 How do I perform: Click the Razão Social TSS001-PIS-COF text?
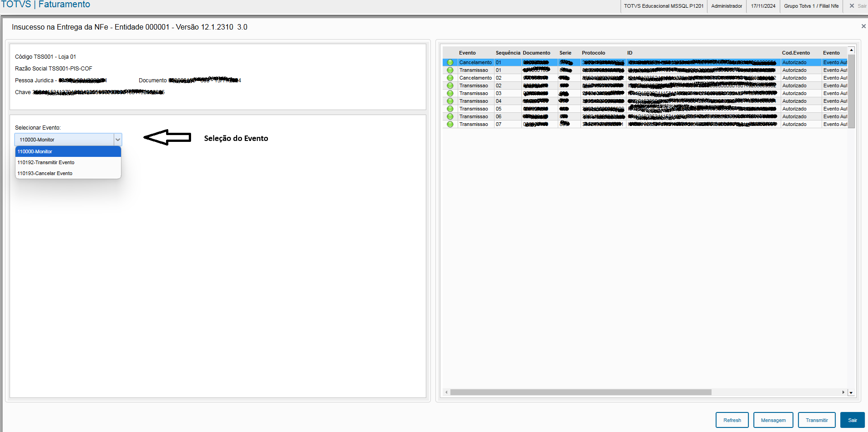pos(53,69)
